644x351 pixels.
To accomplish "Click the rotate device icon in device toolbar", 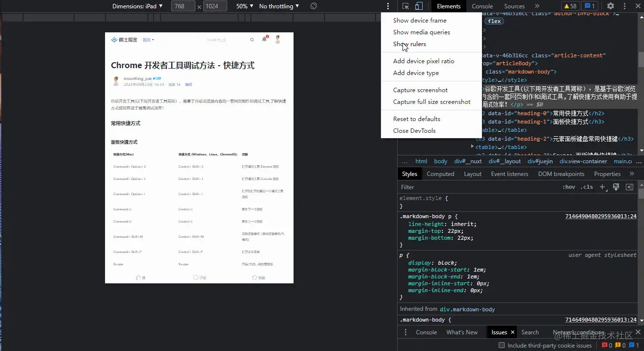I will 314,6.
